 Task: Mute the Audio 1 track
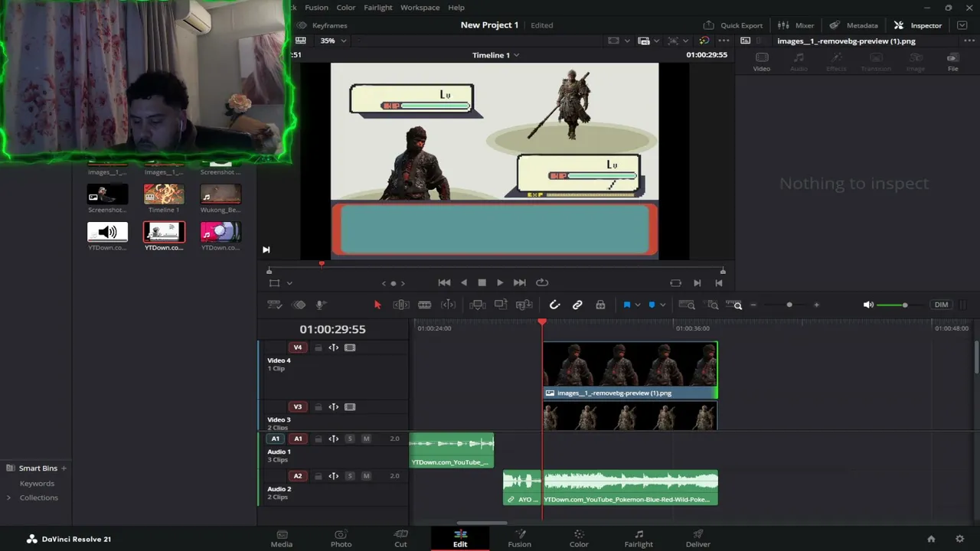366,439
